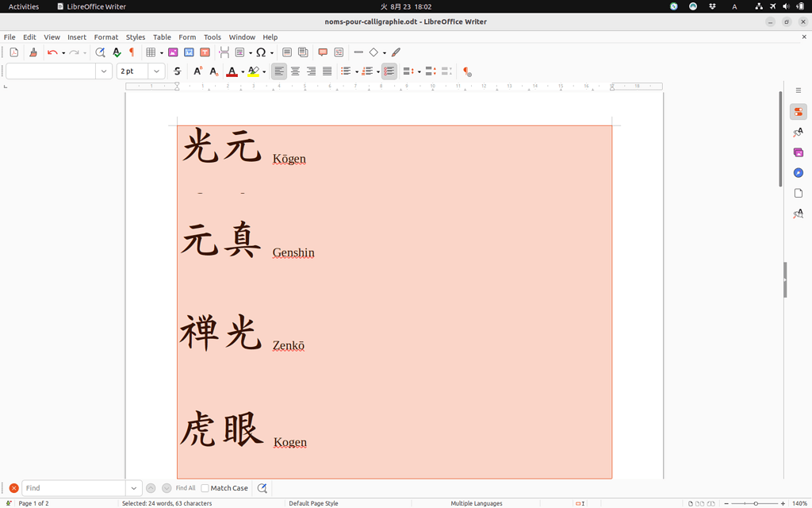The height and width of the screenshot is (508, 812).
Task: Toggle formatting marks display
Action: pyautogui.click(x=132, y=52)
